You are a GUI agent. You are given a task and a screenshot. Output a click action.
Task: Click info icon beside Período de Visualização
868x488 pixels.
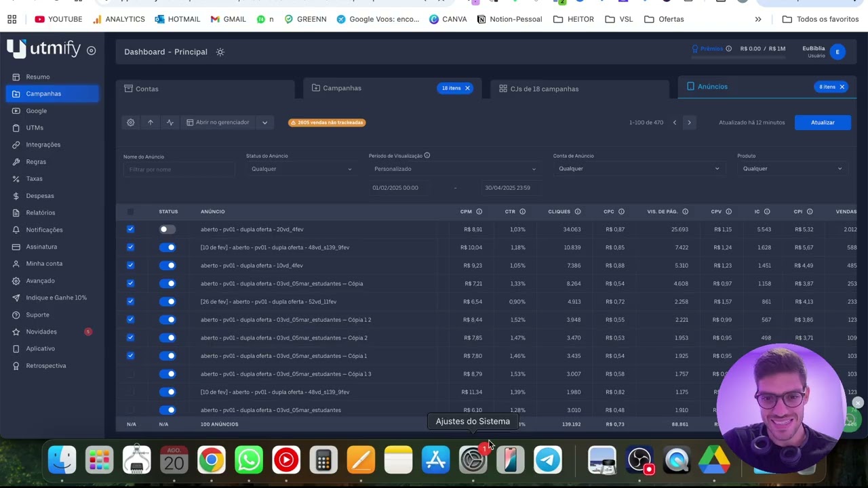tap(427, 155)
